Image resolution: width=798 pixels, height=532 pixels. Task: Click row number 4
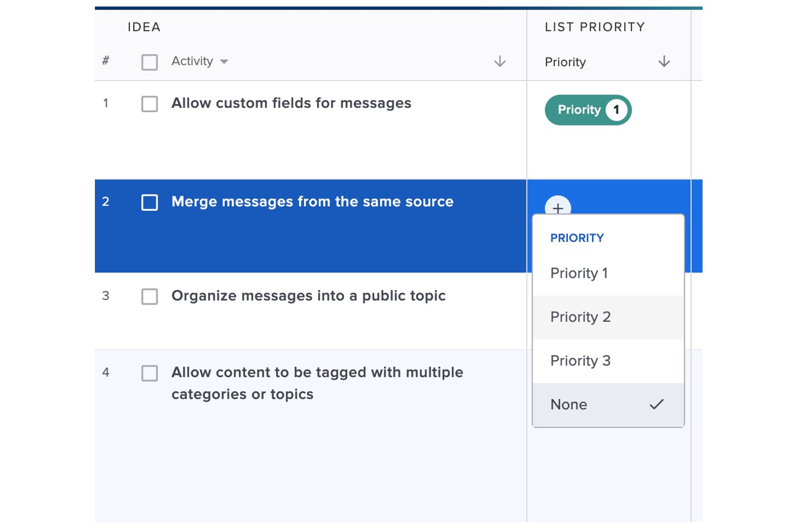tap(106, 372)
